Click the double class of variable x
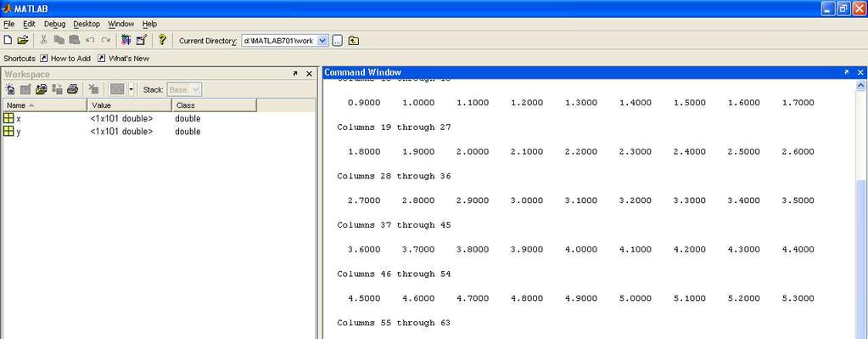868x339 pixels. (x=188, y=119)
